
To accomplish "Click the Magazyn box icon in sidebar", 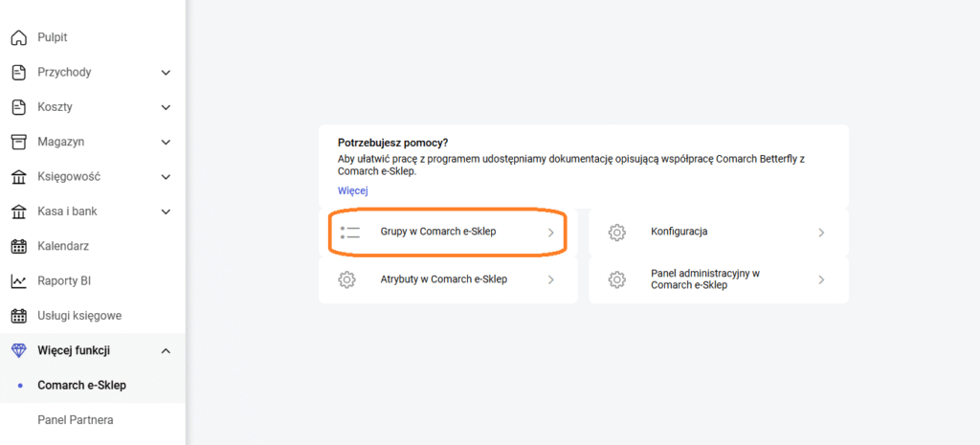I will [x=18, y=142].
